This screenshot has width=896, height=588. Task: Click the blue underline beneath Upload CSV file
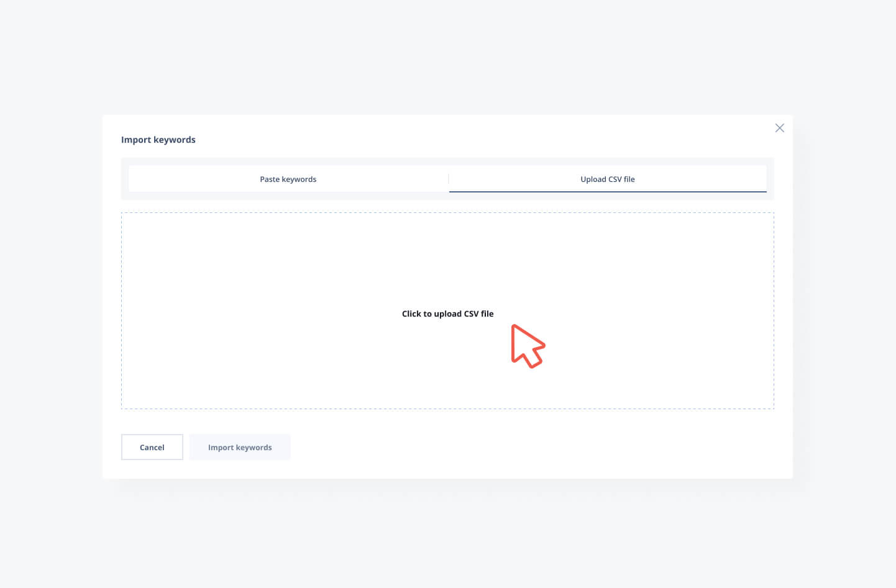click(607, 192)
